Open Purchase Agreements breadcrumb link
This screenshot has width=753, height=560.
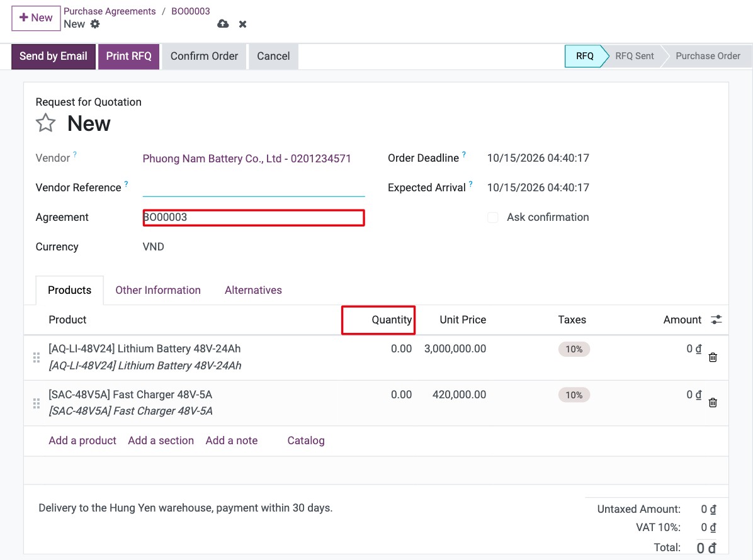coord(110,11)
